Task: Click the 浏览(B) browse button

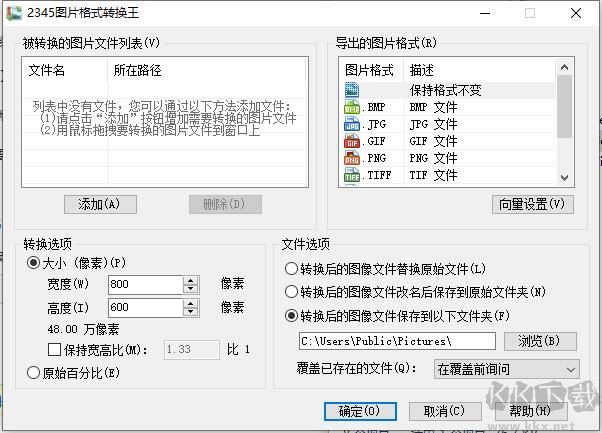Action: coord(540,341)
